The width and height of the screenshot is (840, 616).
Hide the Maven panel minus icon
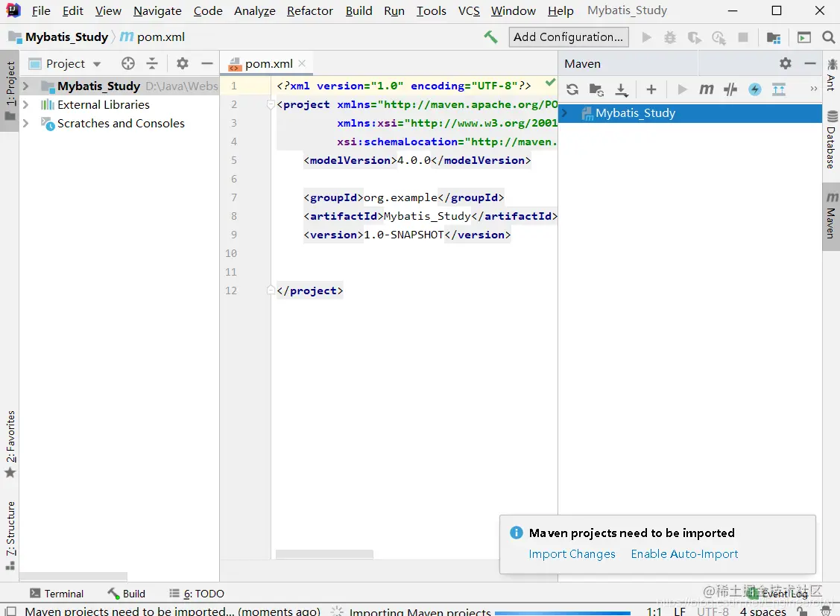click(x=810, y=64)
